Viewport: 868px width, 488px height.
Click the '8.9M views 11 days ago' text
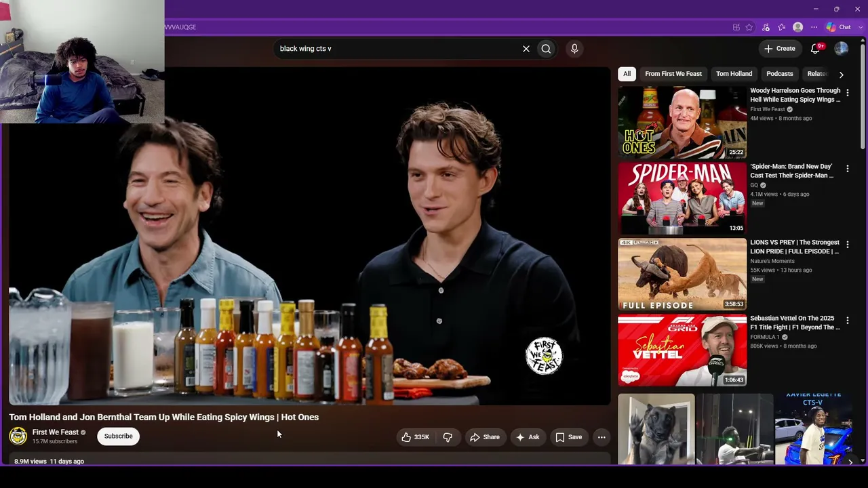(49, 462)
